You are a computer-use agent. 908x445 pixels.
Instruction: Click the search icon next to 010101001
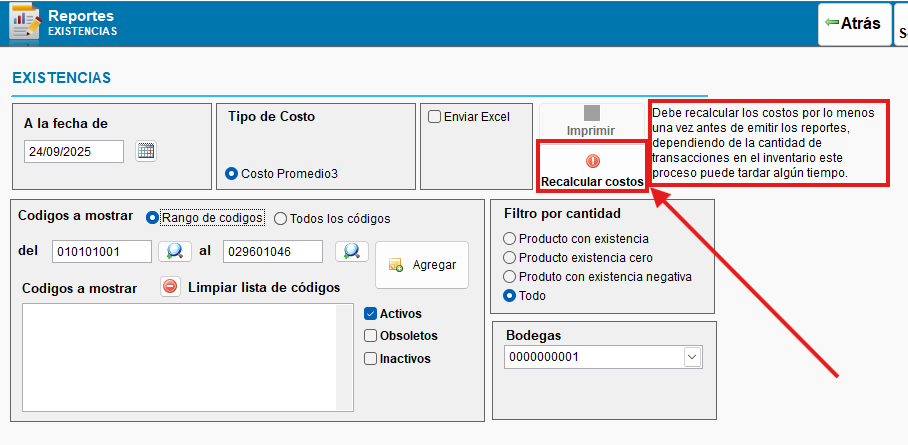175,251
